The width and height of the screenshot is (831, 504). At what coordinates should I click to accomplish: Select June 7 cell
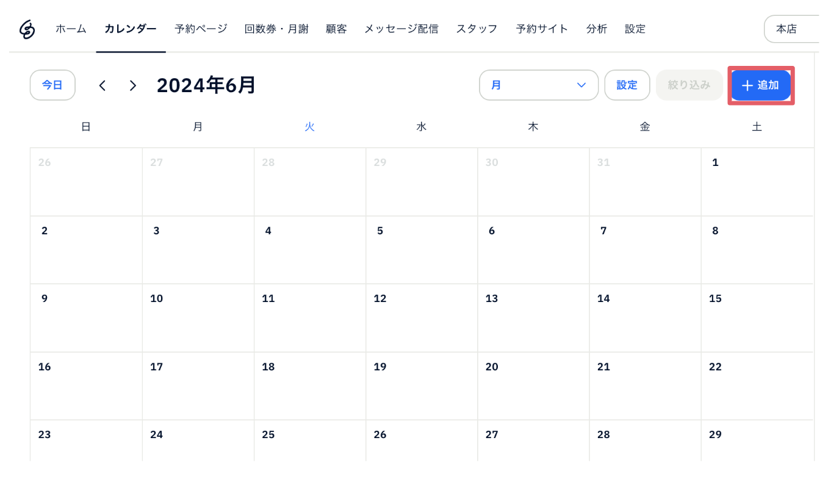645,250
